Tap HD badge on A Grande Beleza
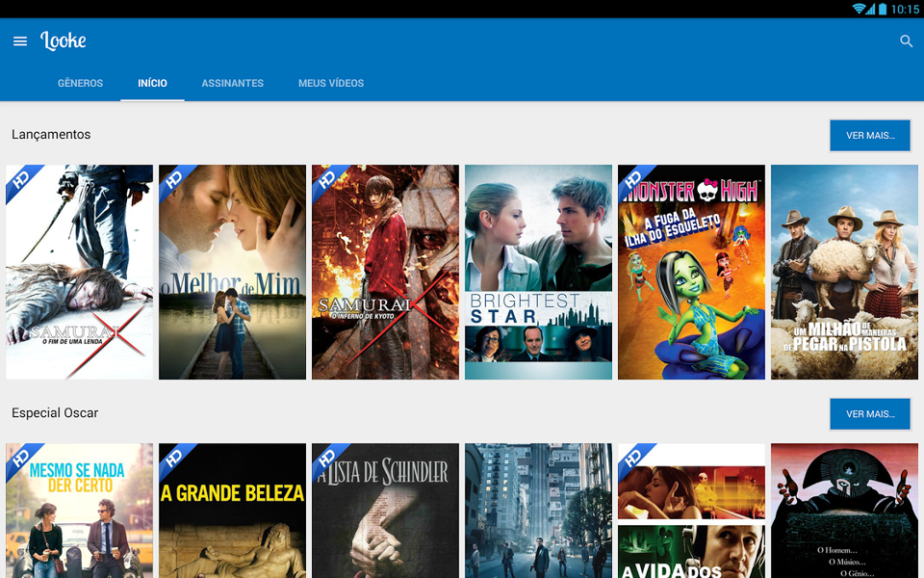Viewport: 924px width, 578px height. click(x=173, y=458)
